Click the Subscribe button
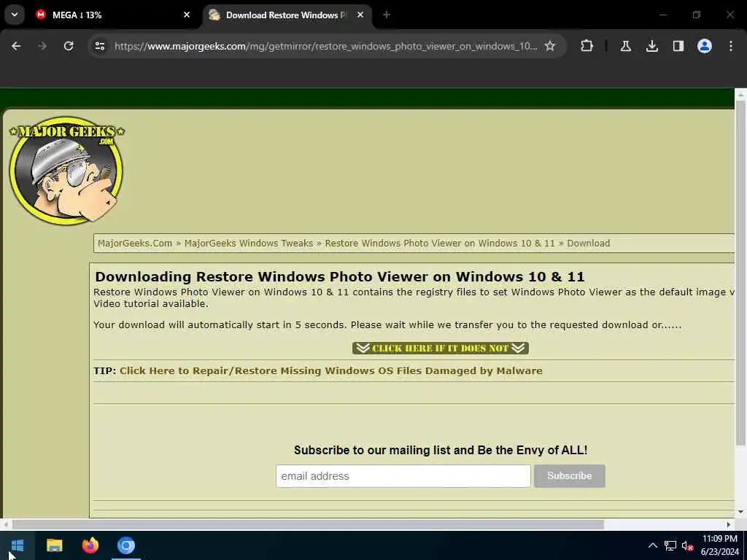The height and width of the screenshot is (560, 747). (x=569, y=476)
